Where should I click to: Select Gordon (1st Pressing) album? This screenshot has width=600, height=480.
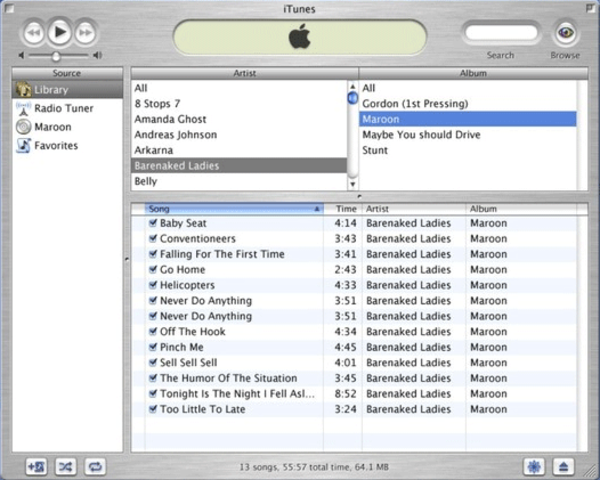pos(468,104)
